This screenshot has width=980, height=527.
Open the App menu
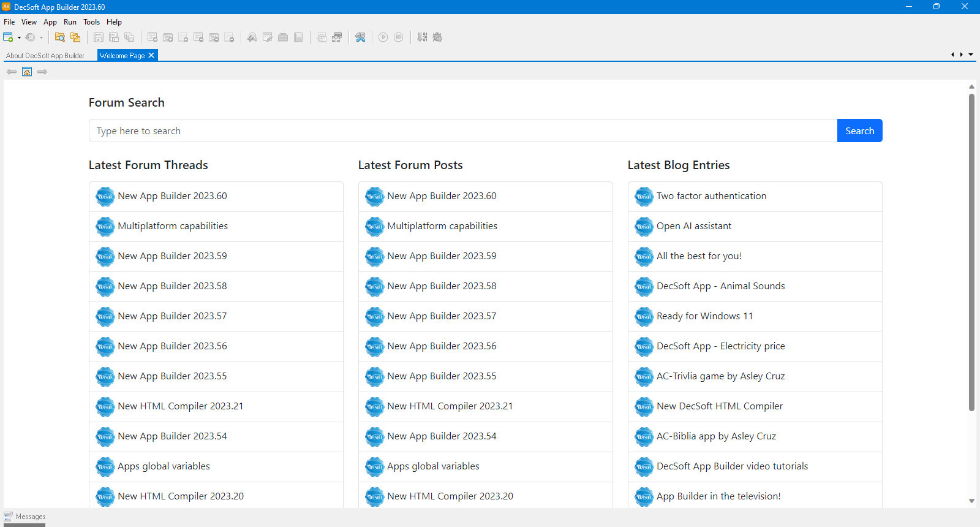(x=50, y=22)
